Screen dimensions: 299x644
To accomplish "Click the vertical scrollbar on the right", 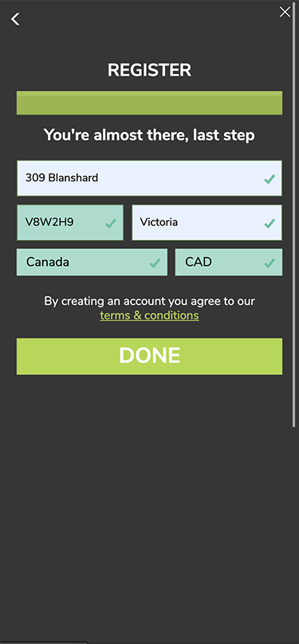I will tap(293, 213).
